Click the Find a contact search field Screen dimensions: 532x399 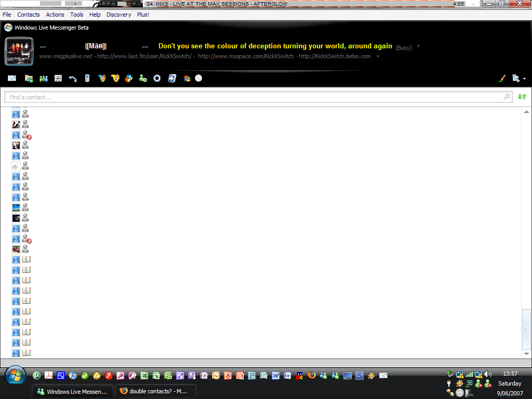pos(255,97)
